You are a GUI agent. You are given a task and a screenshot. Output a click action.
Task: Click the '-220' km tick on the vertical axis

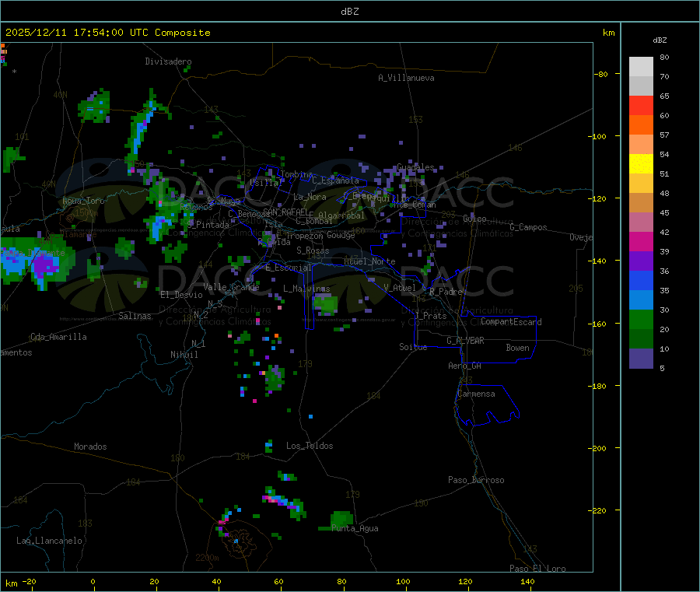click(x=599, y=511)
